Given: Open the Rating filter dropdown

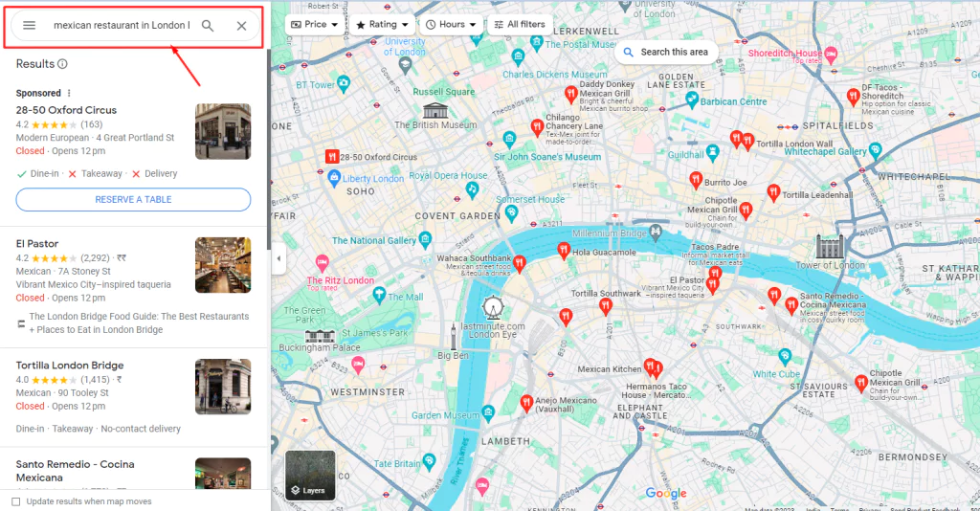Looking at the screenshot, I should 382,24.
